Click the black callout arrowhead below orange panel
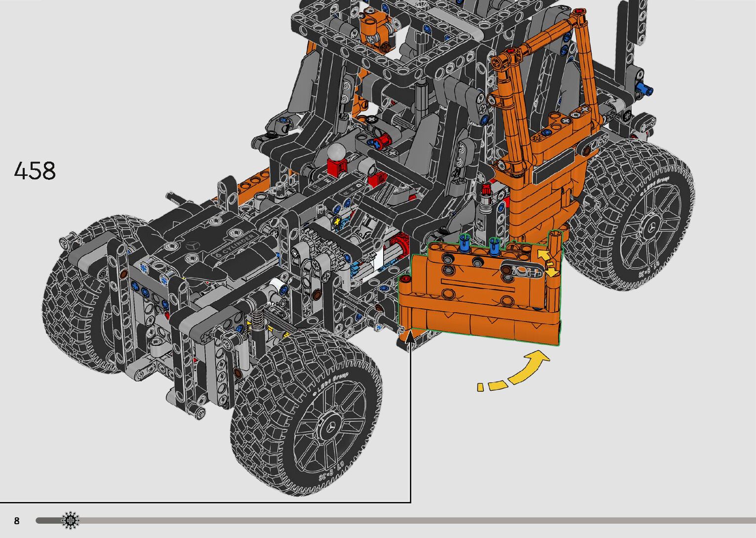Screen dimensions: 756x538 pos(410,337)
